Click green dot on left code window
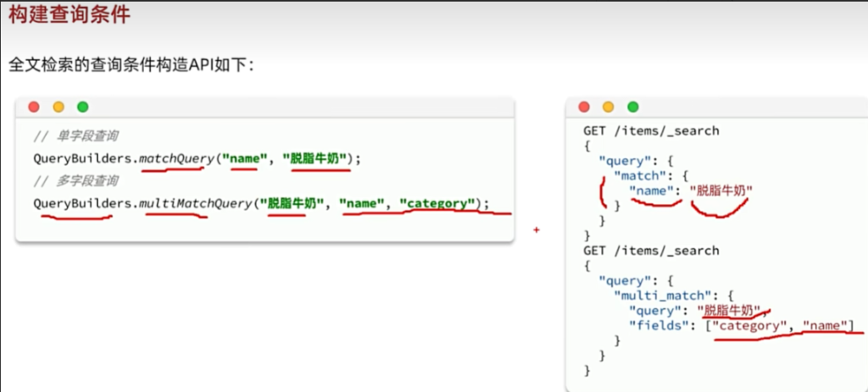 point(82,108)
